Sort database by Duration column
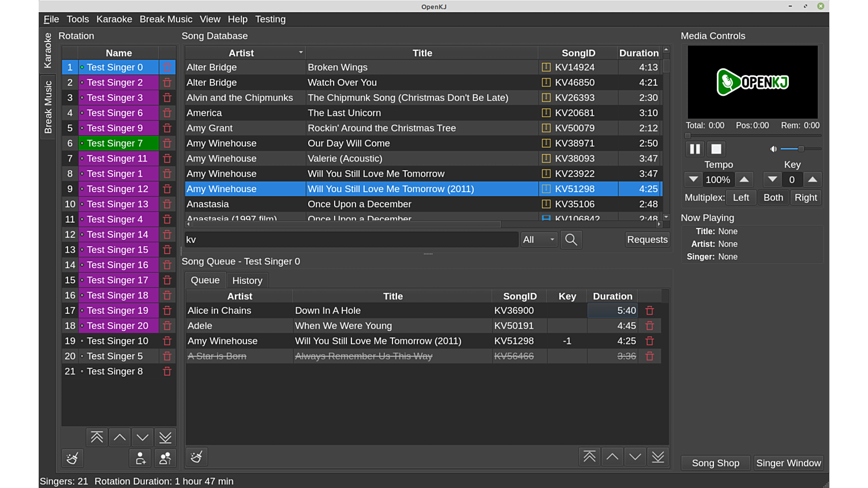This screenshot has height=488, width=868. coord(639,53)
